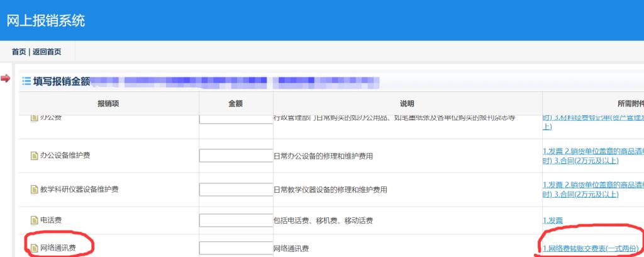The height and width of the screenshot is (257, 644).
Task: Click the amount field for 教学科研仪器设备维护费
Action: pyautogui.click(x=236, y=190)
